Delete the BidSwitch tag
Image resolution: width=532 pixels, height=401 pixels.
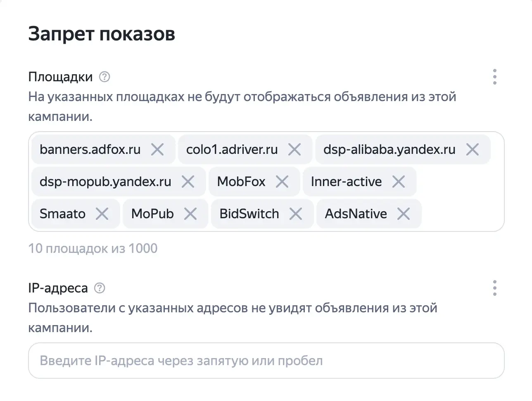(x=296, y=214)
